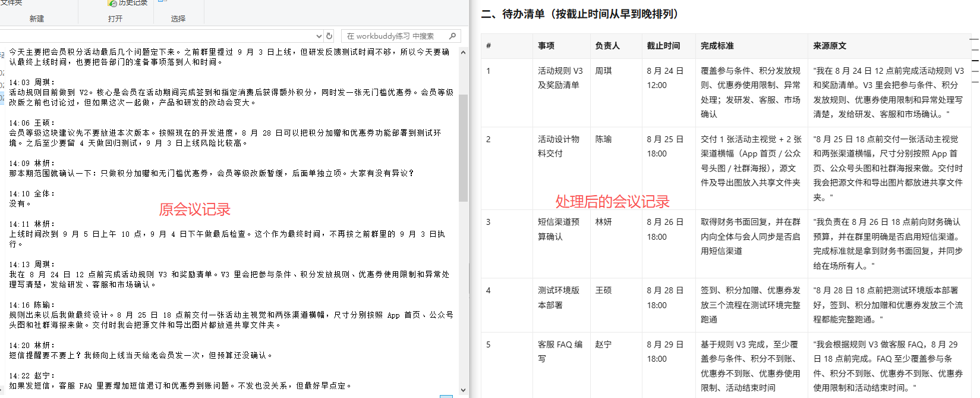This screenshot has height=398, width=980.
Task: Click the 新建 ribbon group label
Action: point(37,19)
